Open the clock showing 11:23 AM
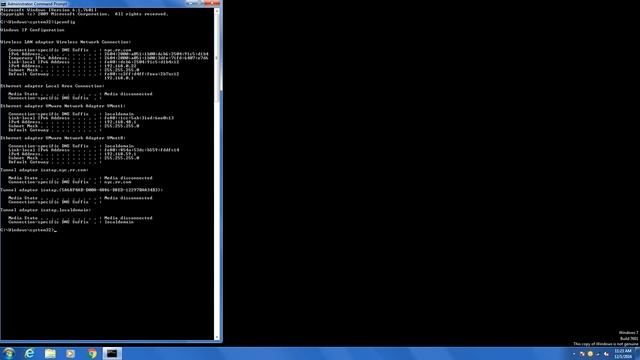This screenshot has width=640, height=360. click(x=623, y=353)
